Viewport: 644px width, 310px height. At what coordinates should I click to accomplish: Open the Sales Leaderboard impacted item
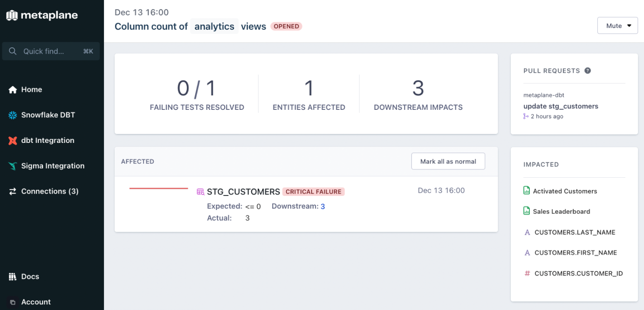562,211
